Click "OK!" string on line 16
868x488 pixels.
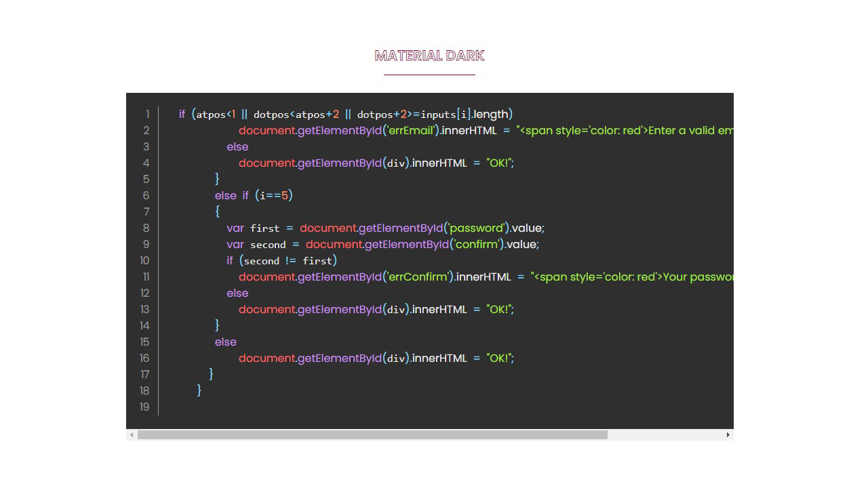[x=498, y=358]
